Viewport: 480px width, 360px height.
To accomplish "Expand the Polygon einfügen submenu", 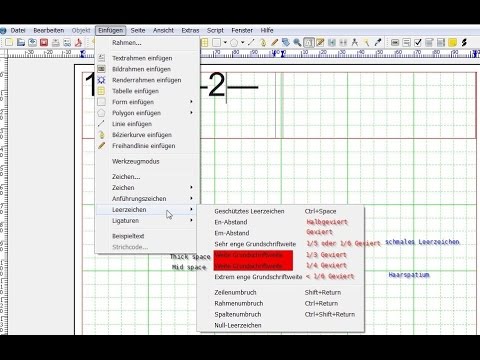I will click(x=191, y=113).
